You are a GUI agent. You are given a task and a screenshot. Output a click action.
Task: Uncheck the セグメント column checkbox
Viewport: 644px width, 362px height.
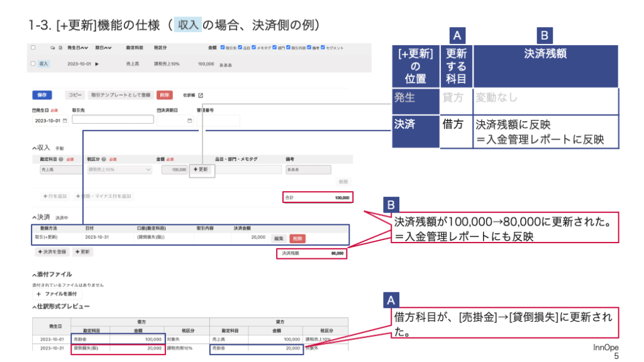[323, 47]
